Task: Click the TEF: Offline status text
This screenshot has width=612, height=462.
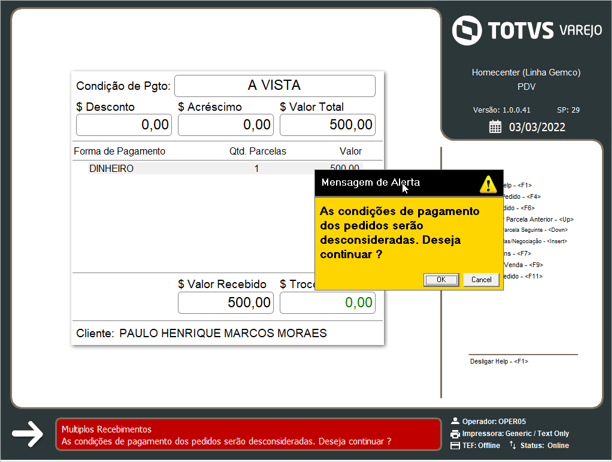Action: pos(481,446)
